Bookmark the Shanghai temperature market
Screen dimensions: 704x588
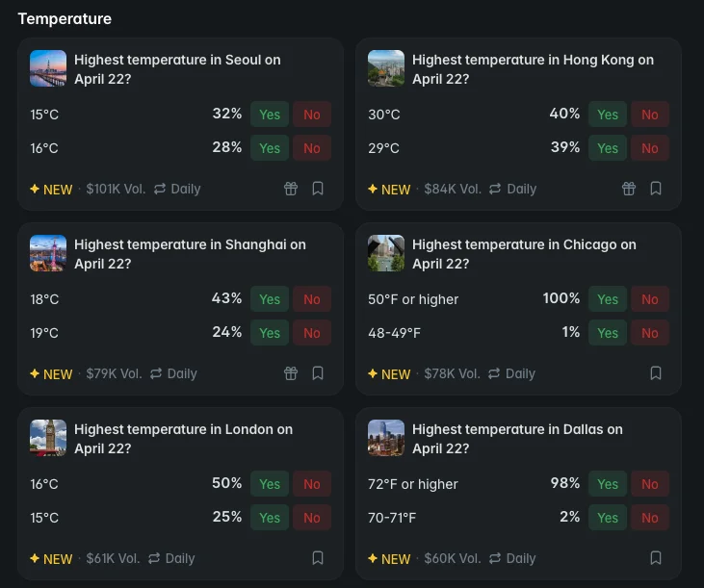[x=318, y=373]
